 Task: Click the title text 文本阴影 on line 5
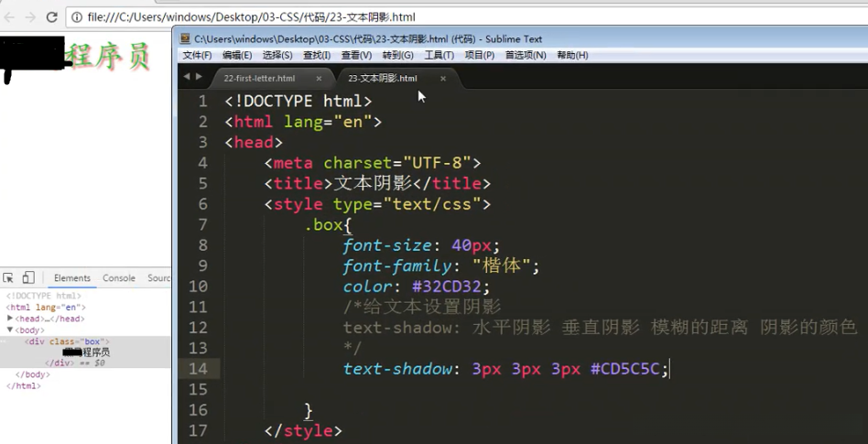pyautogui.click(x=372, y=183)
